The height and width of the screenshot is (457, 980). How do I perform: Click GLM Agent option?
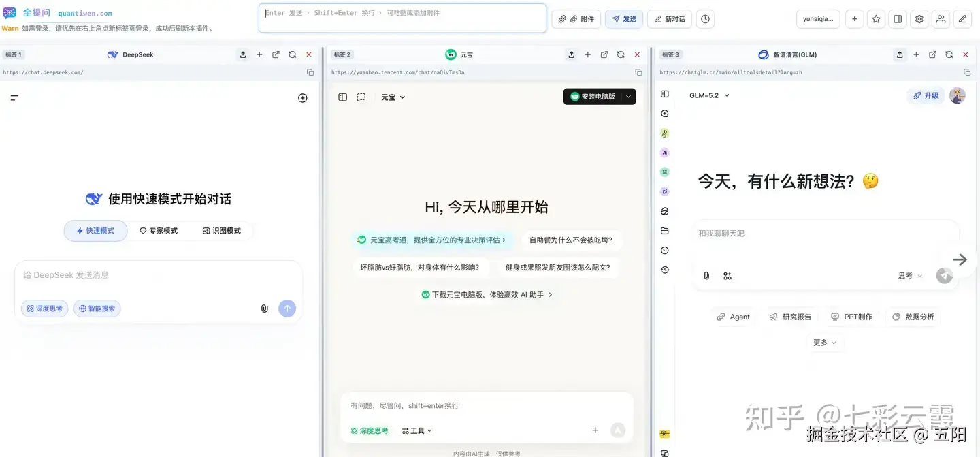point(734,317)
